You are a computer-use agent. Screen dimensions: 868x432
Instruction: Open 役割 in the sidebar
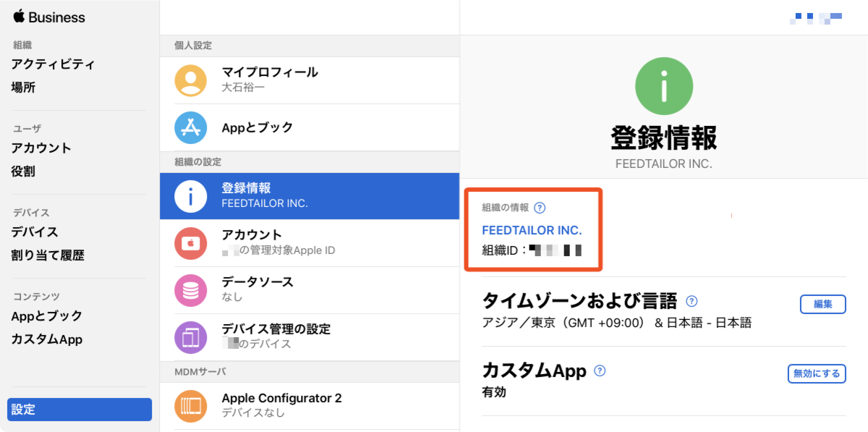point(23,171)
